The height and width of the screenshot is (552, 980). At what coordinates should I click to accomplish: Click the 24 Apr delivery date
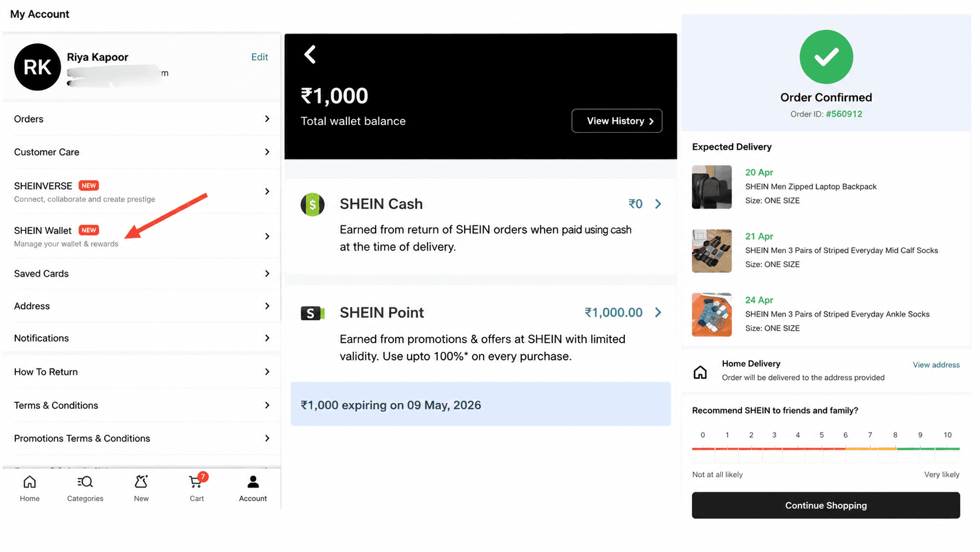pos(759,300)
